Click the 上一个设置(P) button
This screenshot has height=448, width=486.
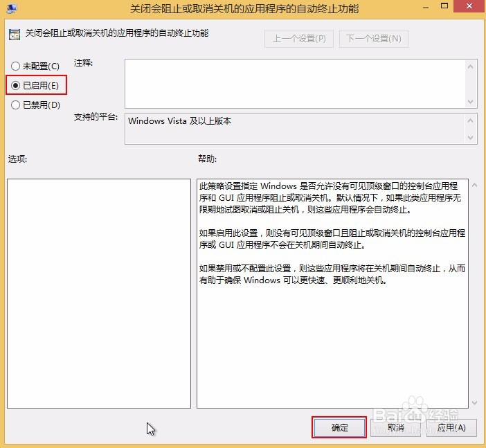[299, 39]
